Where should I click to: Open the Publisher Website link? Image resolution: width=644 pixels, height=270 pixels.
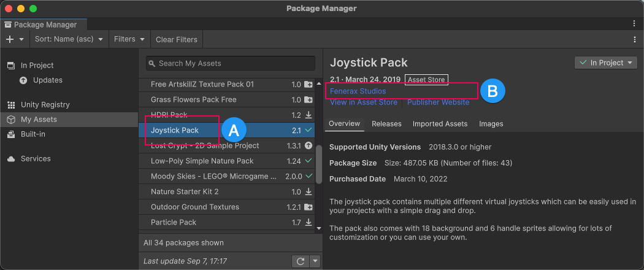click(438, 102)
